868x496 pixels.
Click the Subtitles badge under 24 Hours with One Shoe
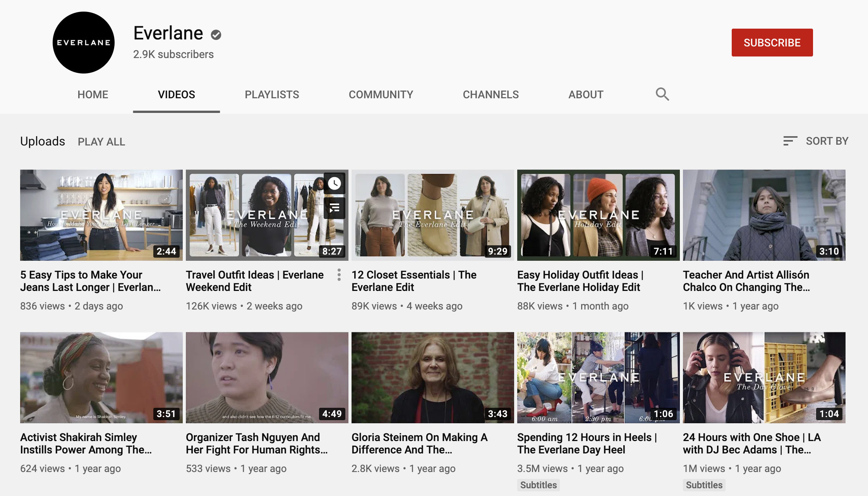[x=704, y=485]
